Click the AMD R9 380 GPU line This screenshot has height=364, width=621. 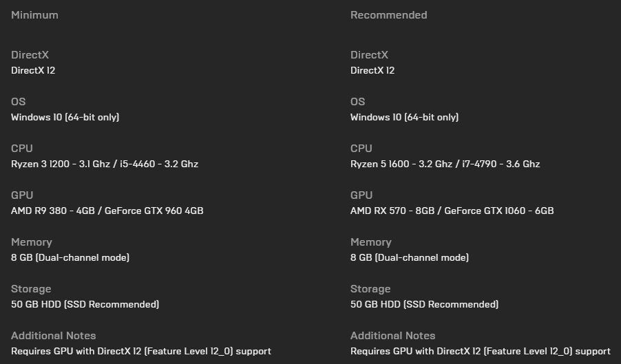[x=107, y=211]
